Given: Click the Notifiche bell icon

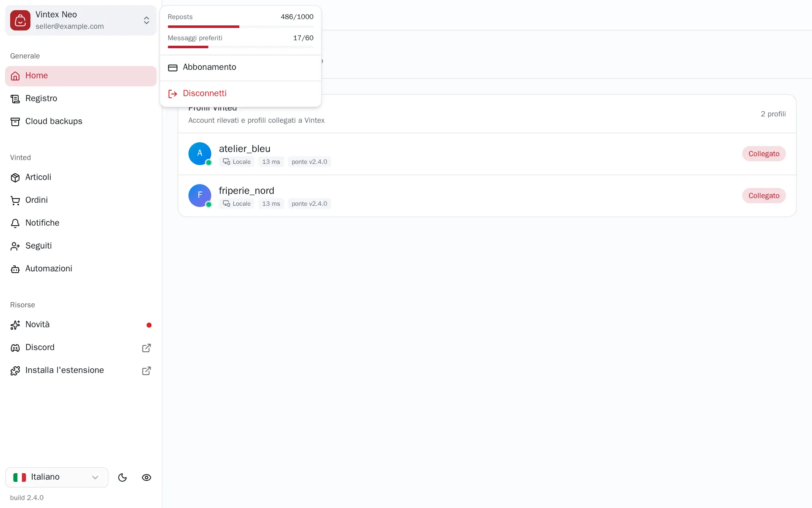Looking at the screenshot, I should point(15,223).
